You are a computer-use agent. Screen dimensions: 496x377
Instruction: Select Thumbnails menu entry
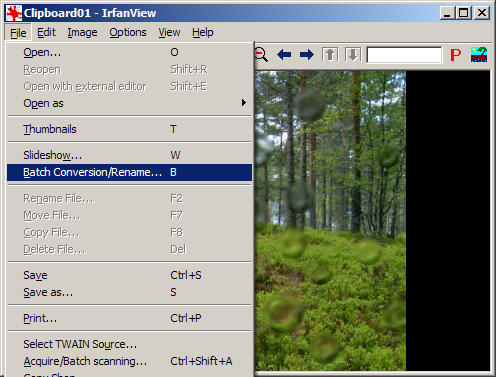pos(129,129)
